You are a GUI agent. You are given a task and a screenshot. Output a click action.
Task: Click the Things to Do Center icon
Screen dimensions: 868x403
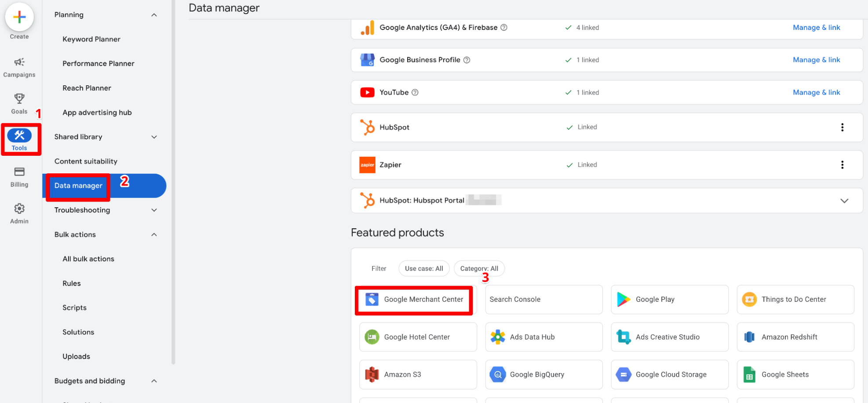pyautogui.click(x=749, y=300)
